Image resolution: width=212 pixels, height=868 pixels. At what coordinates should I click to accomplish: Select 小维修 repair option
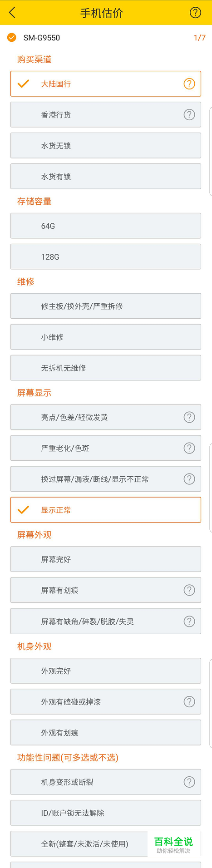coord(106,337)
